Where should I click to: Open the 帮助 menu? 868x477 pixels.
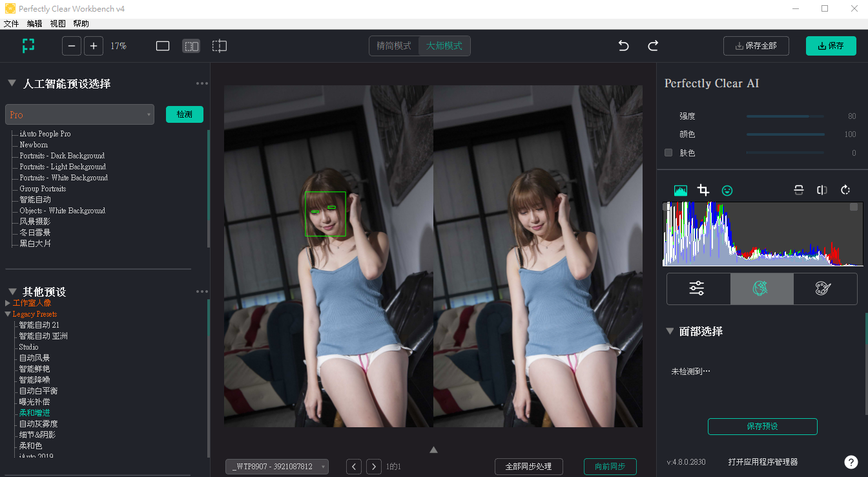(81, 23)
